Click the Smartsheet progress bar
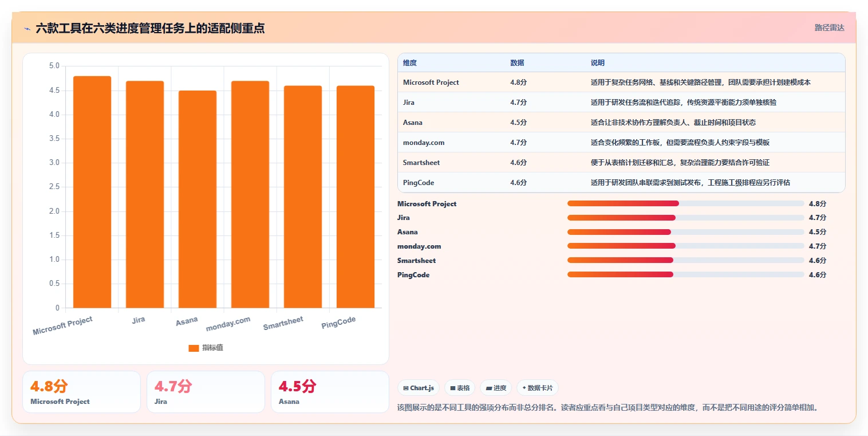This screenshot has height=436, width=868. [x=686, y=261]
